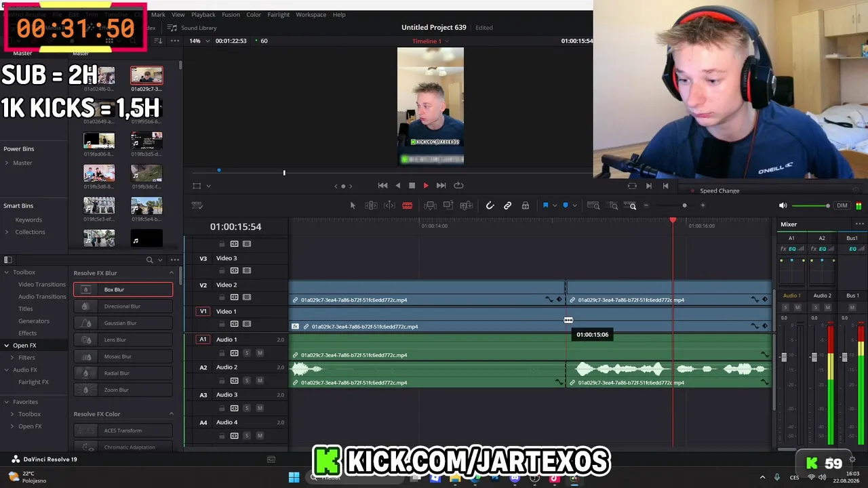Mute the Audio 2 track
The width and height of the screenshot is (868, 488).
click(x=260, y=381)
